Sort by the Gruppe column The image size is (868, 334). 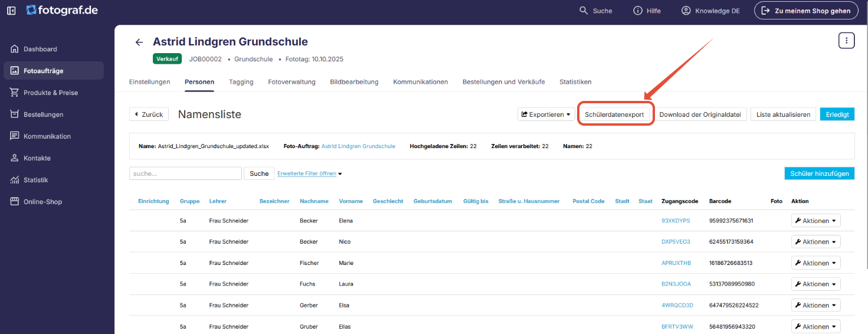tap(189, 201)
